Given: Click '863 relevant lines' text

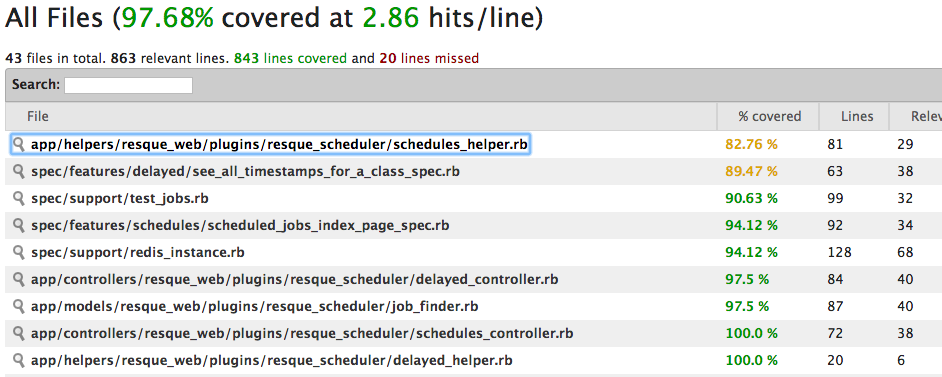Looking at the screenshot, I should click(169, 58).
